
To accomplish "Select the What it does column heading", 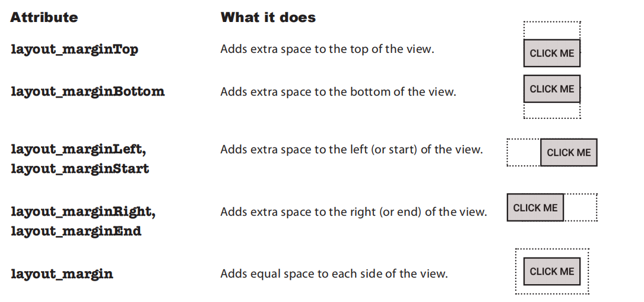I will point(268,17).
